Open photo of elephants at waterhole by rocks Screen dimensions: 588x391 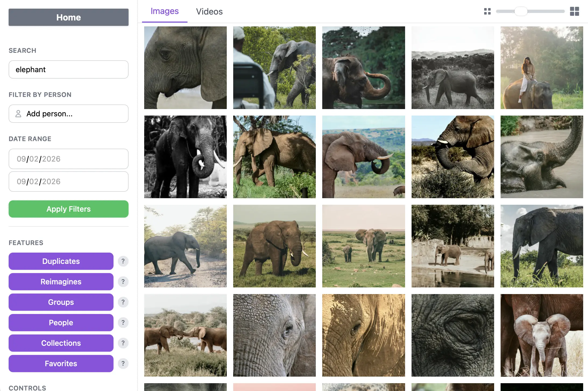coord(453,246)
